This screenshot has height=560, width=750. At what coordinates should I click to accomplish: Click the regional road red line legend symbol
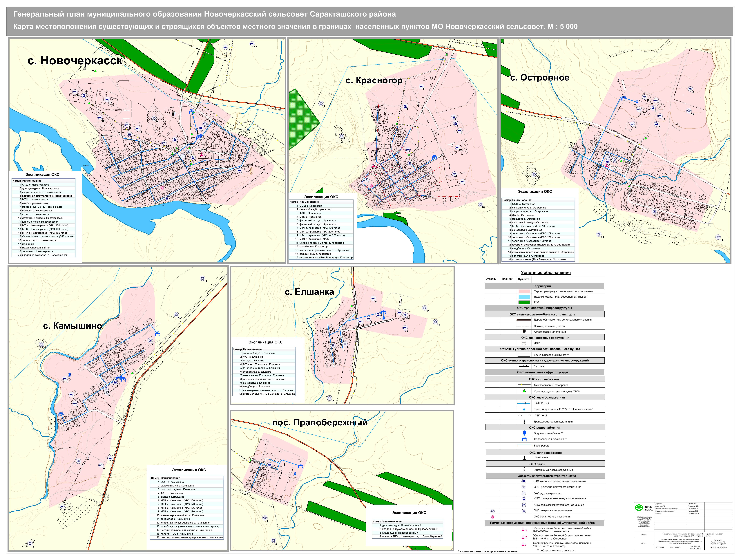pyautogui.click(x=524, y=320)
